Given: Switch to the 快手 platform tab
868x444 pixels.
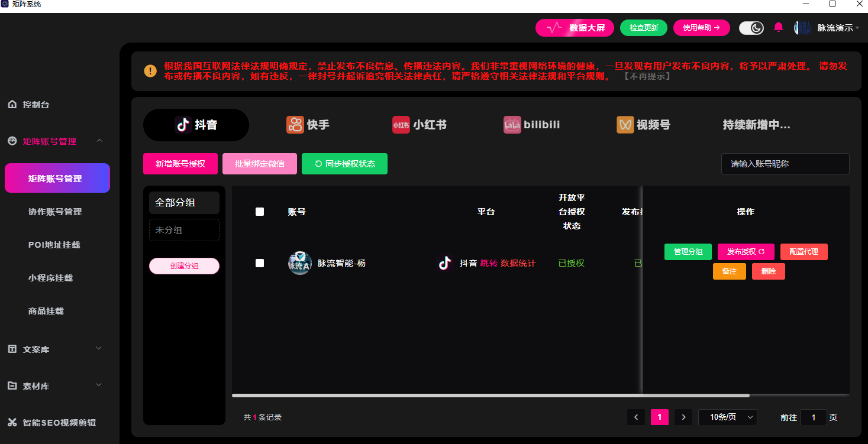Looking at the screenshot, I should point(308,125).
